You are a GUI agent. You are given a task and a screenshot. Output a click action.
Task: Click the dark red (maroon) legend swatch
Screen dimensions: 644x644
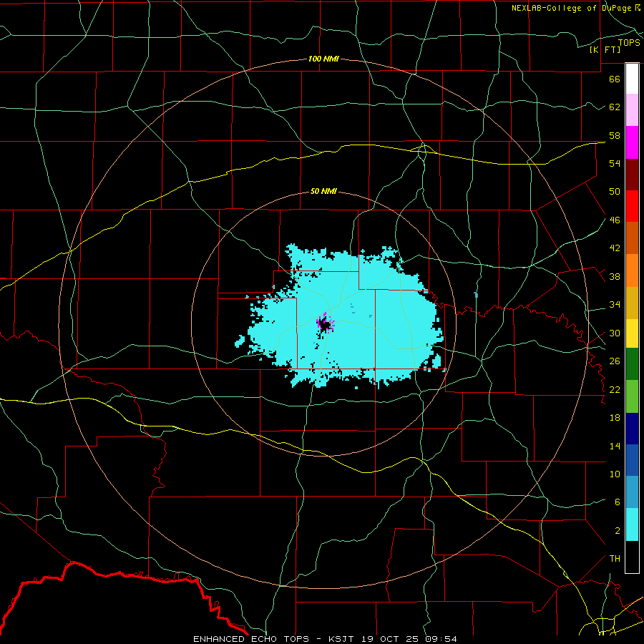click(x=632, y=174)
